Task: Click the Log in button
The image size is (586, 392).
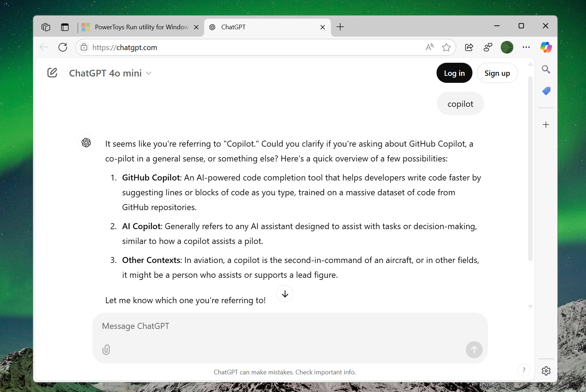Action: coord(454,73)
